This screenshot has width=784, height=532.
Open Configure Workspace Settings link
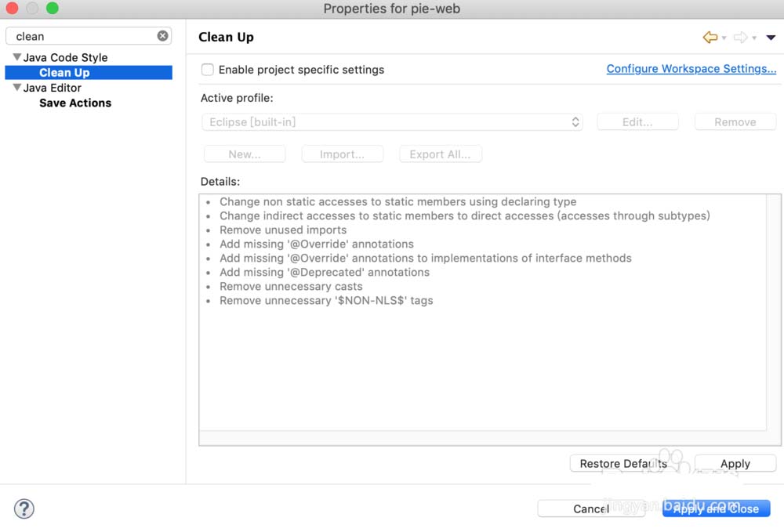coord(691,69)
